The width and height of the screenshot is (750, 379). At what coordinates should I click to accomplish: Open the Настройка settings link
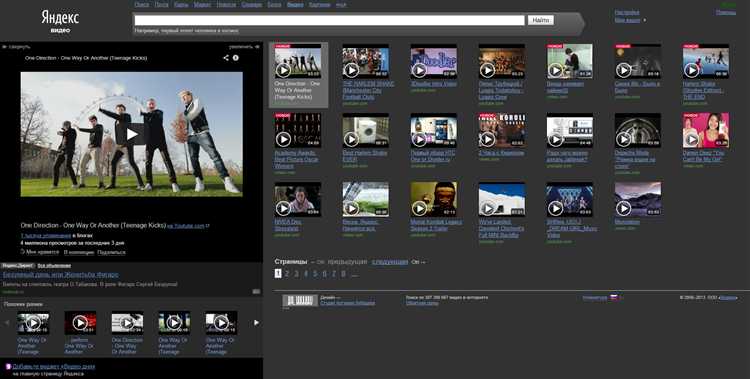pos(627,12)
